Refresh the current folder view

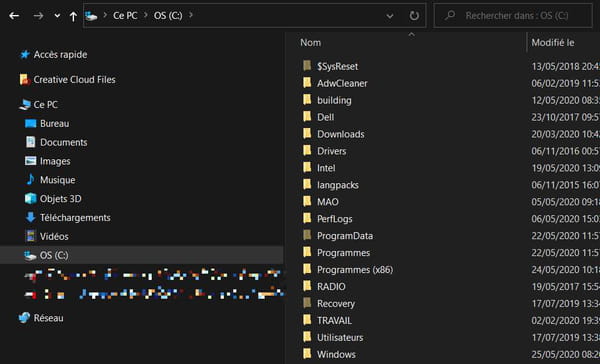pyautogui.click(x=414, y=16)
